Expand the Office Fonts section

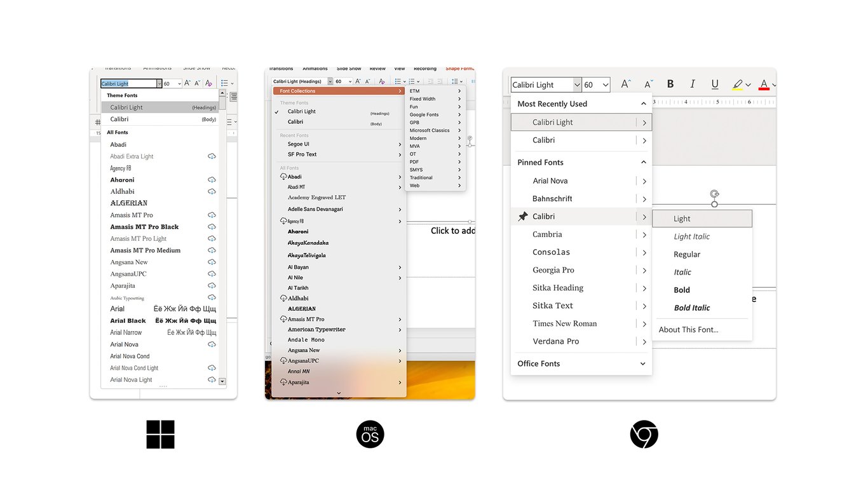(643, 363)
